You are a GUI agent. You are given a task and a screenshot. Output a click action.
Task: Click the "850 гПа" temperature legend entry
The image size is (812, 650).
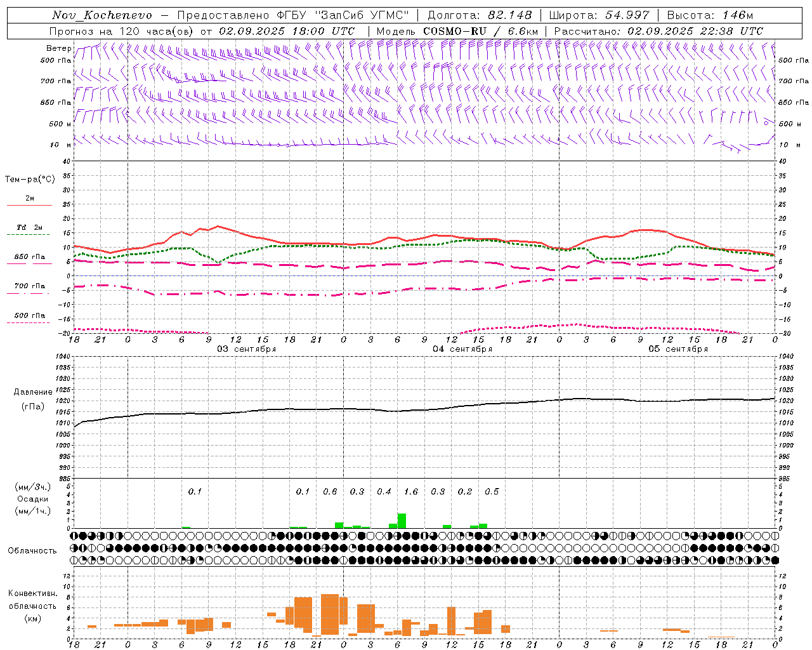click(x=30, y=257)
